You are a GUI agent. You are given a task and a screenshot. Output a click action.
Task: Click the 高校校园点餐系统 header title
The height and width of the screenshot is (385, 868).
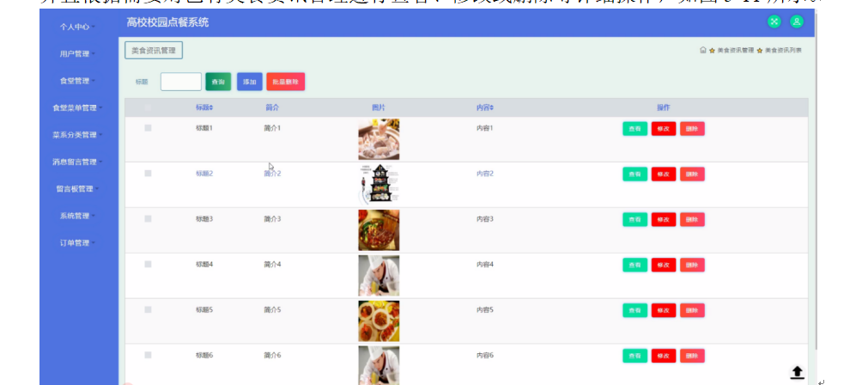tap(167, 22)
